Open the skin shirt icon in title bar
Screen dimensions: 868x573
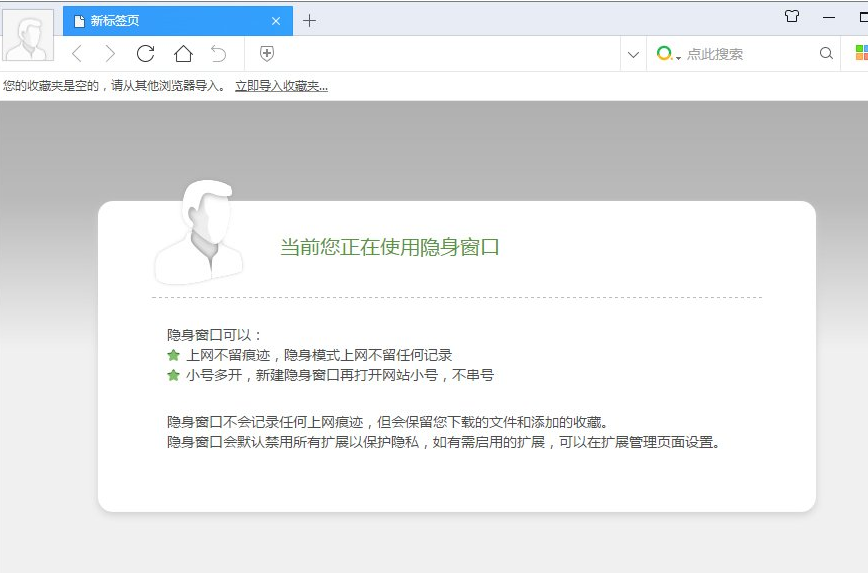click(x=792, y=17)
